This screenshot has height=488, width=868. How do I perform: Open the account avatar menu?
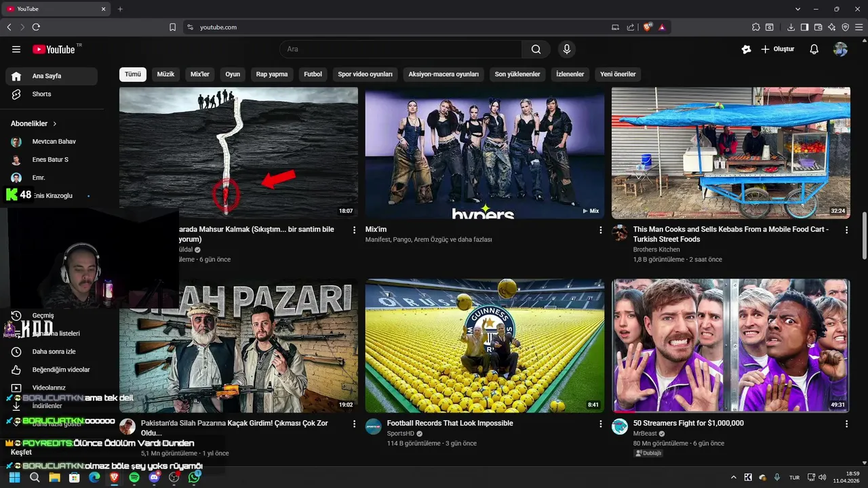click(840, 49)
